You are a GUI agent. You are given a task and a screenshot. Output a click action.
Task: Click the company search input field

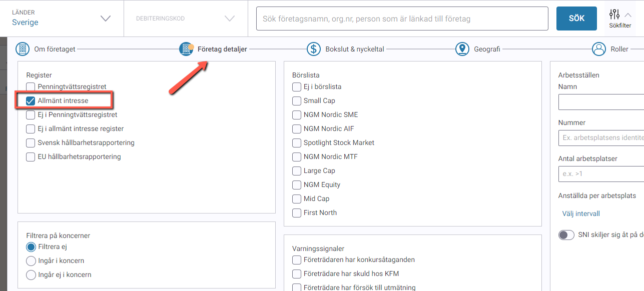click(x=402, y=18)
